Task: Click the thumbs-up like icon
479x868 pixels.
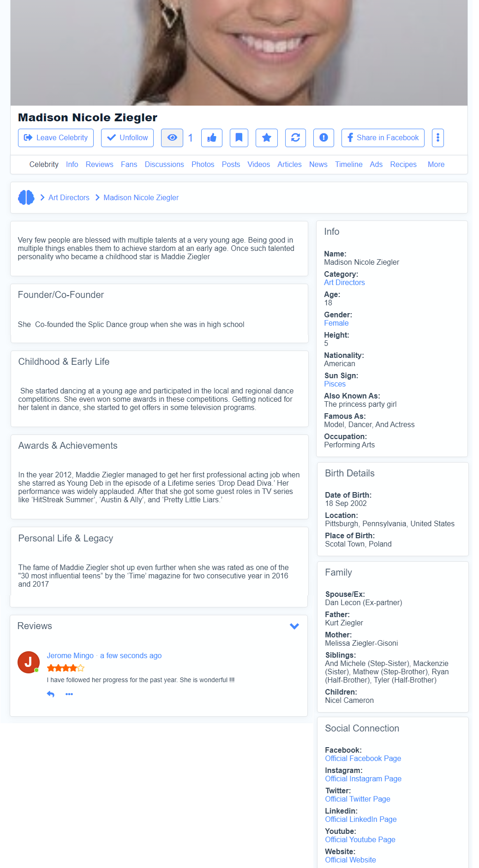Action: click(x=212, y=138)
